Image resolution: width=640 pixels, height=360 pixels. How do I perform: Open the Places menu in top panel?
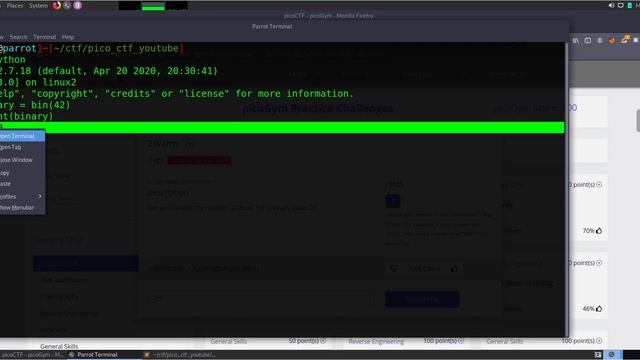(x=15, y=5)
